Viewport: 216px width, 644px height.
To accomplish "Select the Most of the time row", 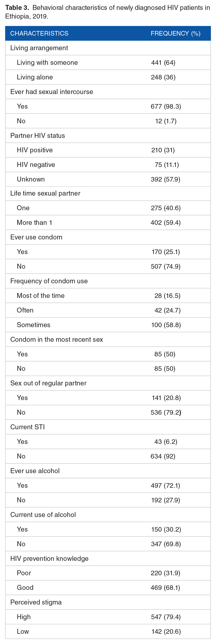I will [108, 296].
